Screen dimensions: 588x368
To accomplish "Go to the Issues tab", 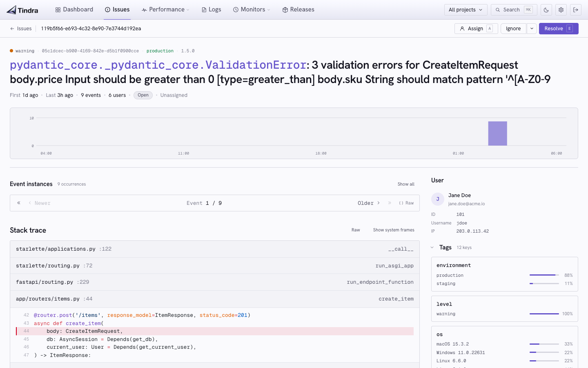I will pyautogui.click(x=117, y=9).
